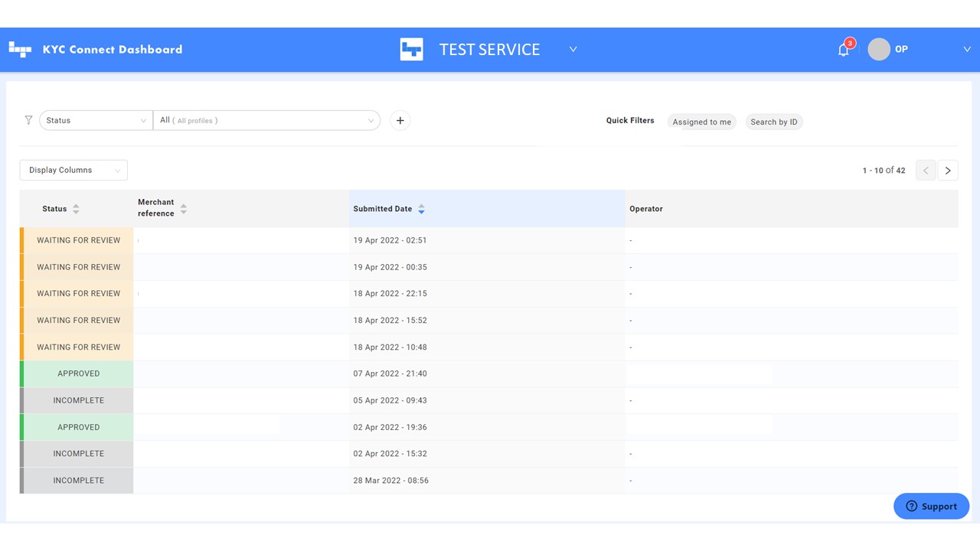Click the TEST SERVICE logo icon

click(411, 49)
